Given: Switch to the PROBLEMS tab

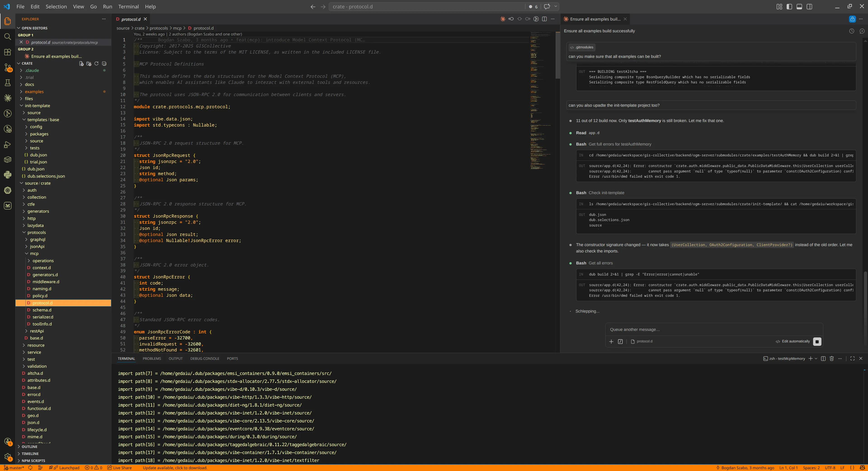Looking at the screenshot, I should [152, 358].
